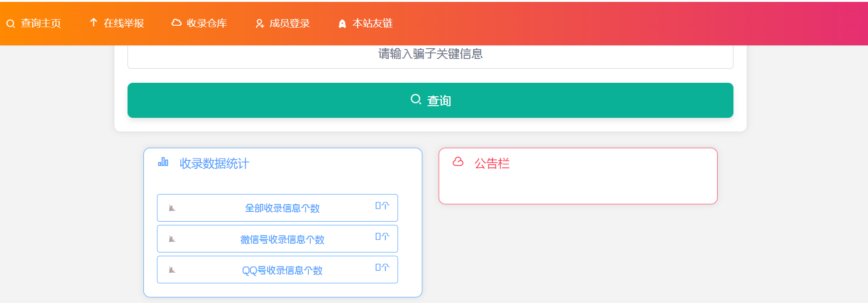Open the 成员登录 page
Viewport: 868px width, 303px height.
289,23
